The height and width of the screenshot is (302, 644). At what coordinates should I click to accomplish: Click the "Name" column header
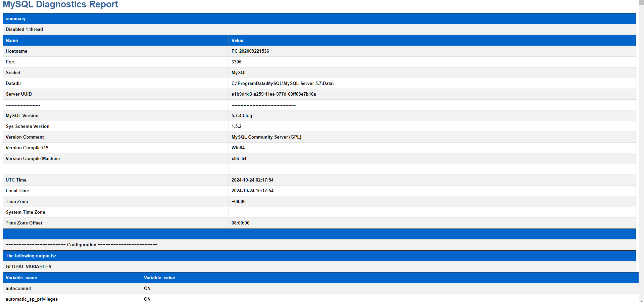click(x=12, y=41)
